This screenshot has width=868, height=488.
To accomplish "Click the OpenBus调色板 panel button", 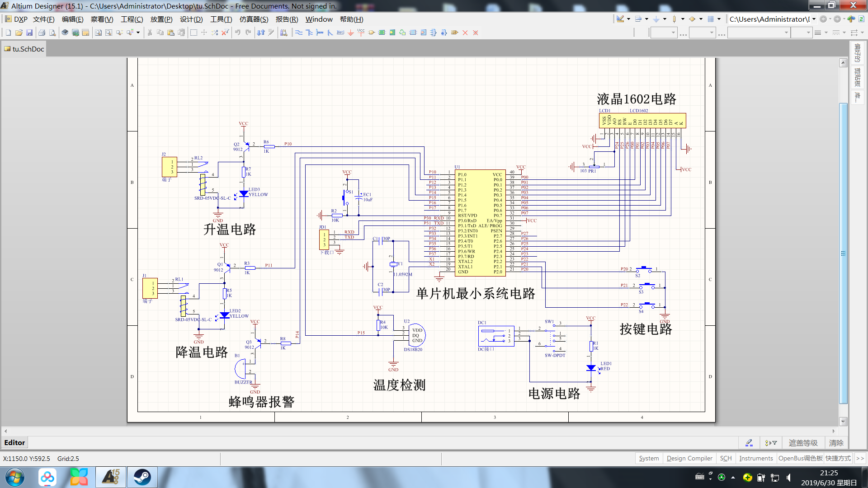I will click(x=800, y=458).
